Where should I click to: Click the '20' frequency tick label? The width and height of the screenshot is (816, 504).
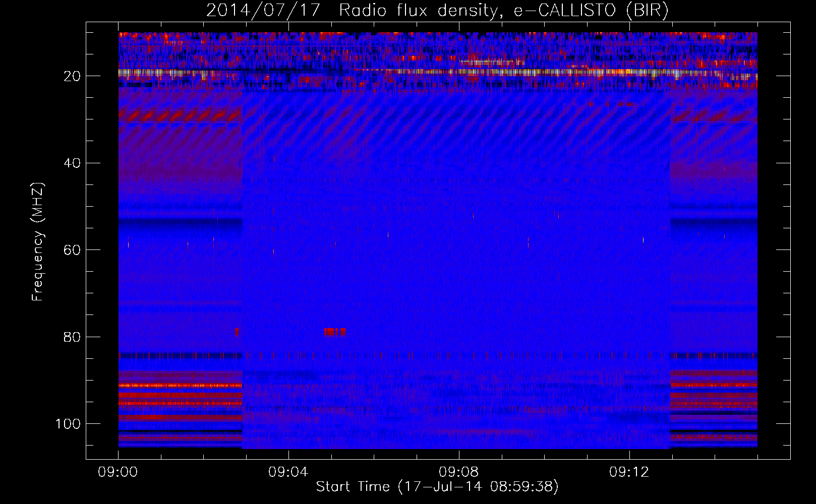tap(73, 76)
